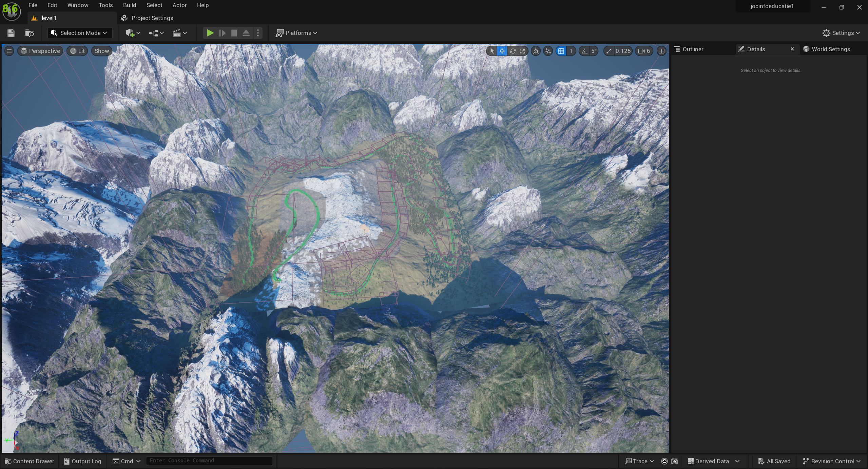The image size is (868, 469).
Task: Save the current level with disk icon
Action: click(x=11, y=33)
